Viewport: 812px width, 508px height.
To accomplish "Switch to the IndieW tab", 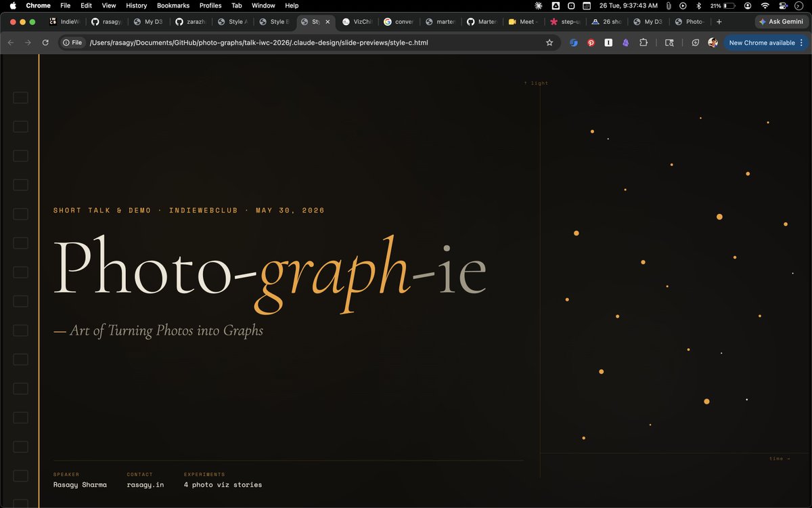I will (64, 22).
